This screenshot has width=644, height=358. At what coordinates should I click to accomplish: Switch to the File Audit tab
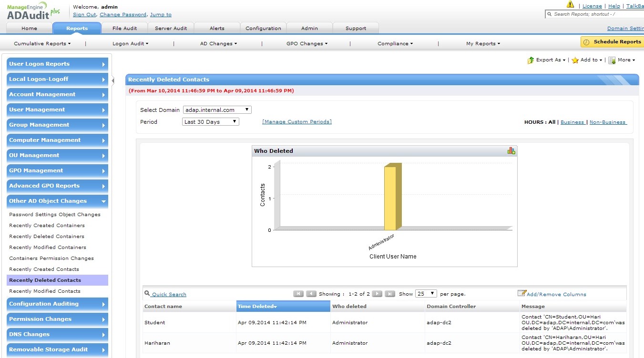point(124,29)
